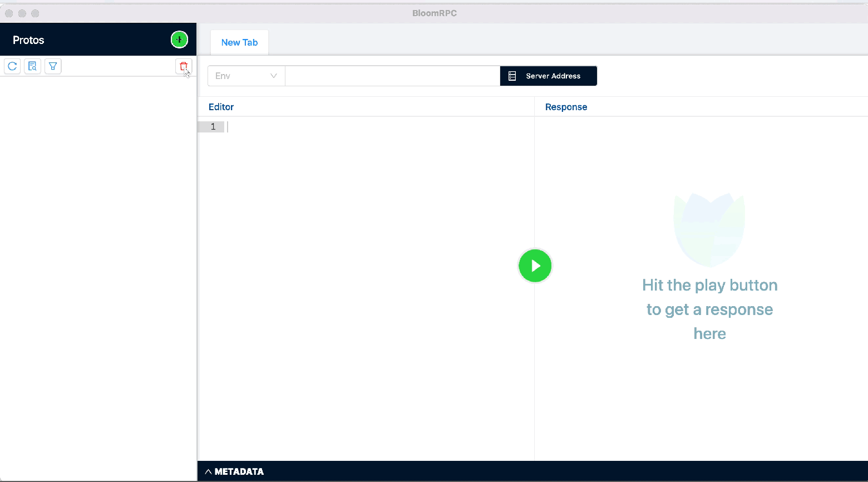Open the import paths icon
Screen dimensions: 868x482
(x=32, y=66)
